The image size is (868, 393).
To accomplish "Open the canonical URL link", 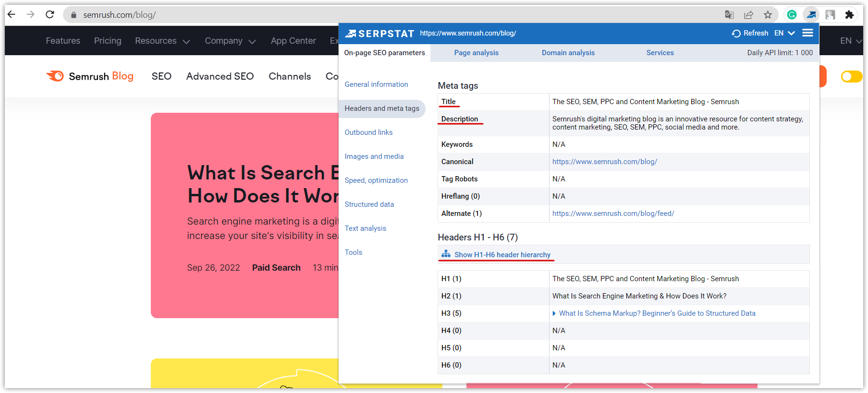I will tap(604, 162).
